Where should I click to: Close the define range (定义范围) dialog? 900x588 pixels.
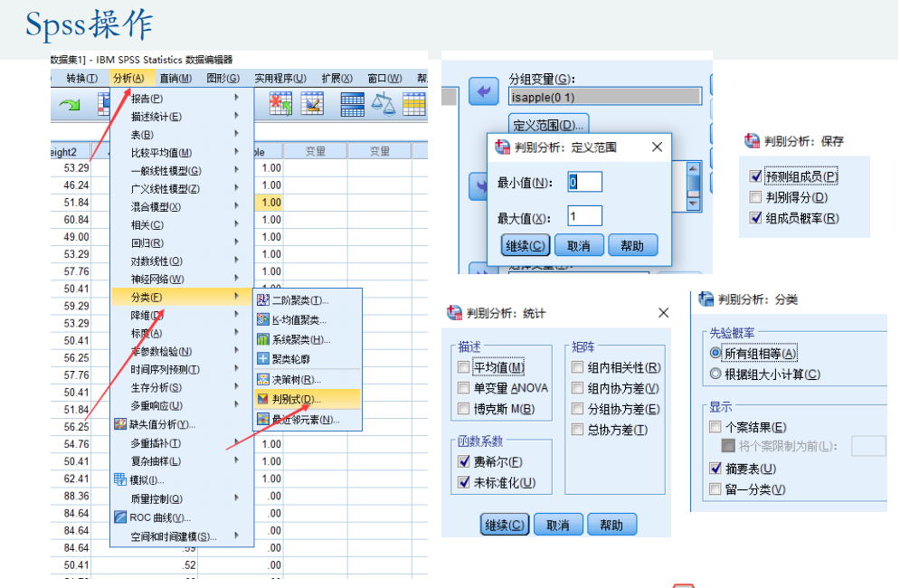click(x=658, y=147)
